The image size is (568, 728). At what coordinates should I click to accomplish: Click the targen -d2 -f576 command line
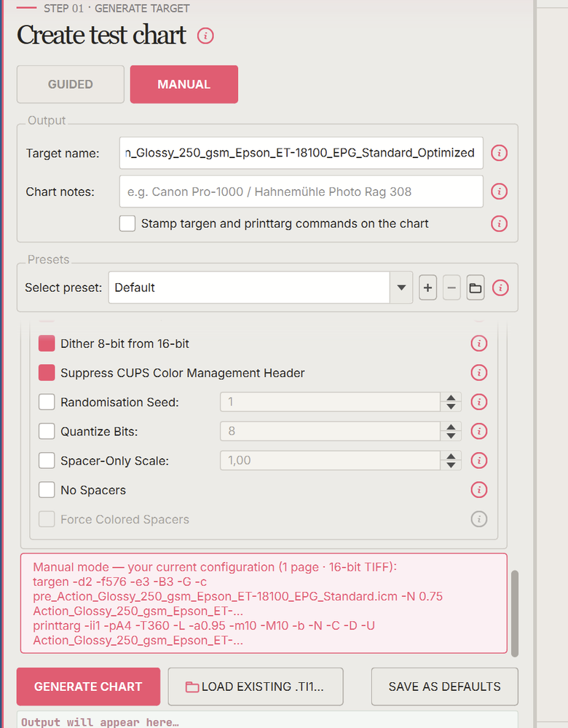click(x=120, y=582)
